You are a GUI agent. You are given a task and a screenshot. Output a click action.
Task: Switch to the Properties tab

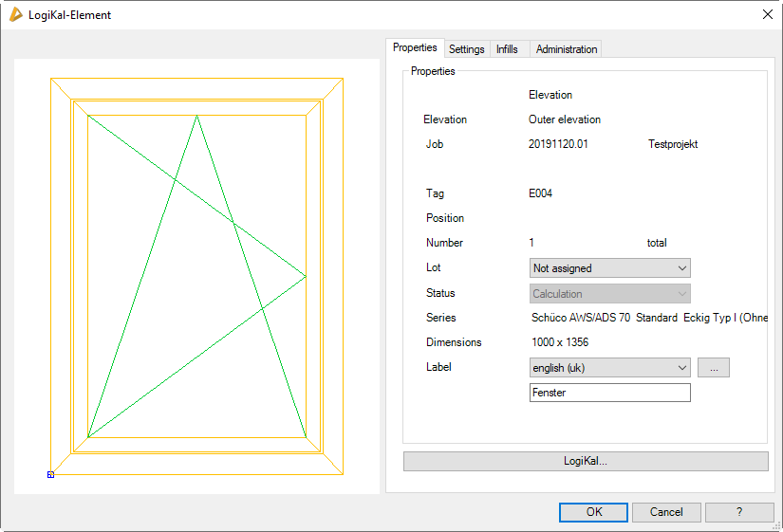415,48
